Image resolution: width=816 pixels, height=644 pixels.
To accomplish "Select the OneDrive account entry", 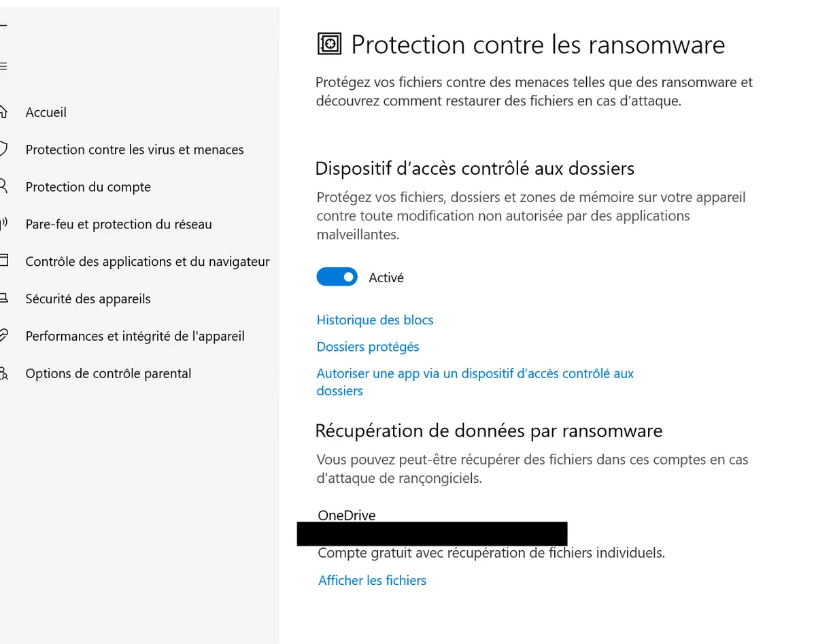I will point(432,534).
